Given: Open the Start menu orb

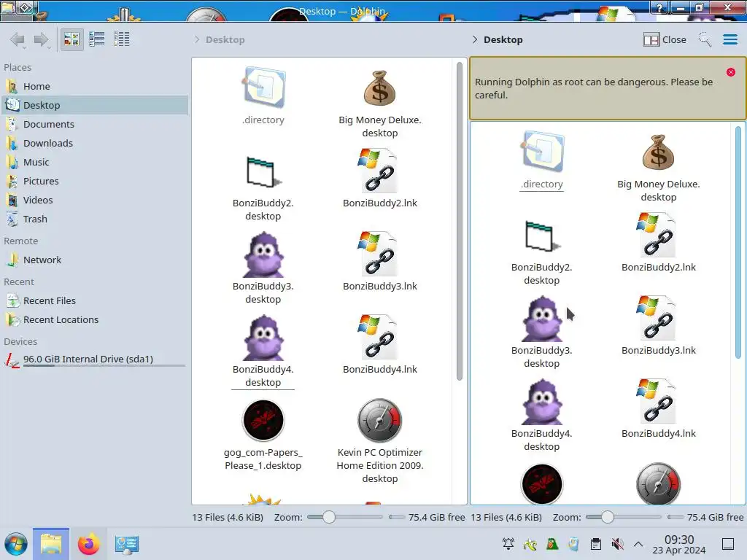Looking at the screenshot, I should 16,544.
